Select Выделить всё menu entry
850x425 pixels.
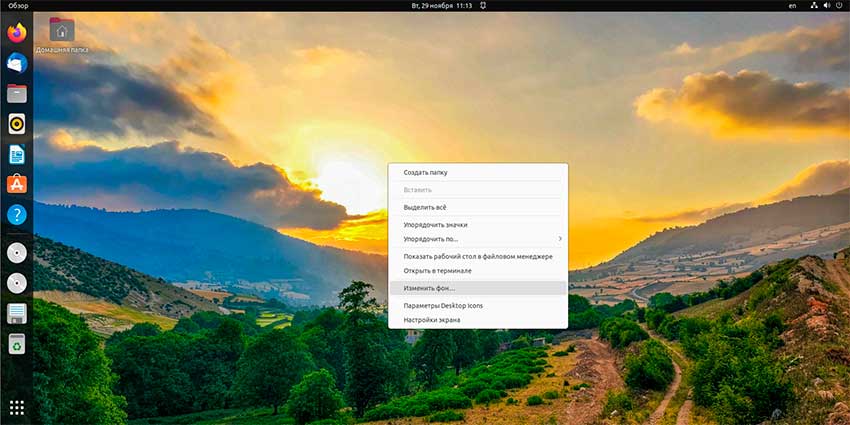424,207
